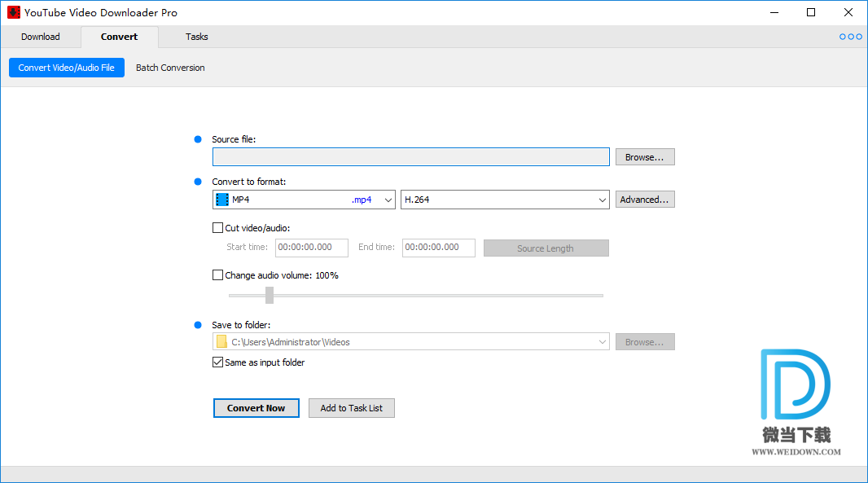Click the End time field
Viewport: 868px width, 483px height.
tap(438, 248)
